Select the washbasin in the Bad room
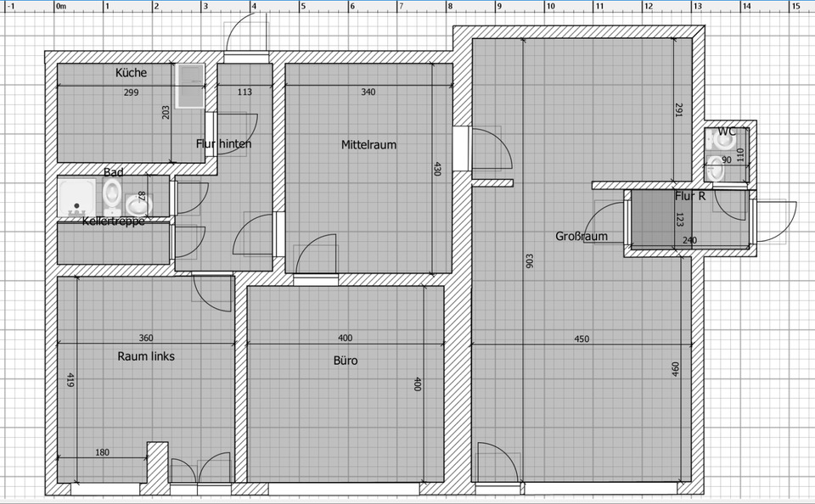The width and height of the screenshot is (815, 504). point(136,205)
